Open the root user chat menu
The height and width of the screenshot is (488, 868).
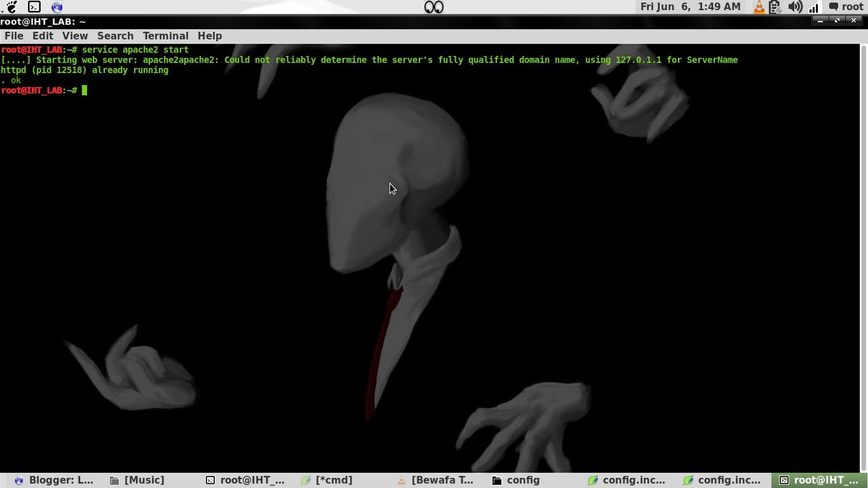tap(846, 7)
